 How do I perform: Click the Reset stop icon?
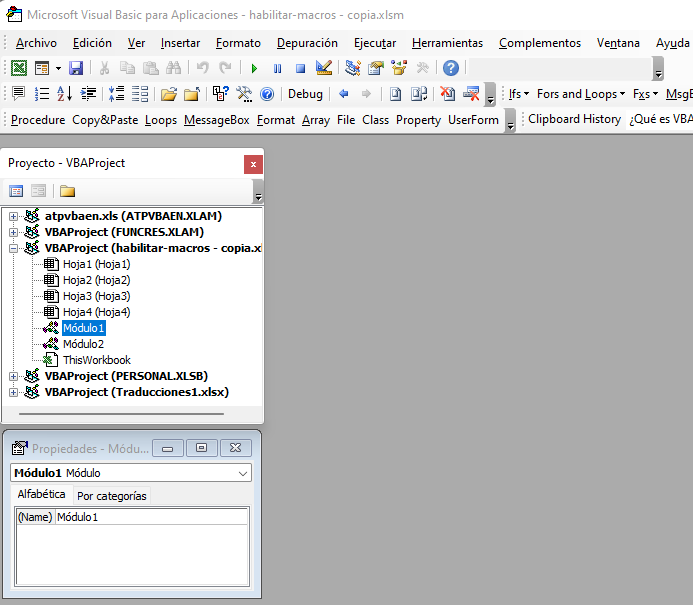pos(301,68)
